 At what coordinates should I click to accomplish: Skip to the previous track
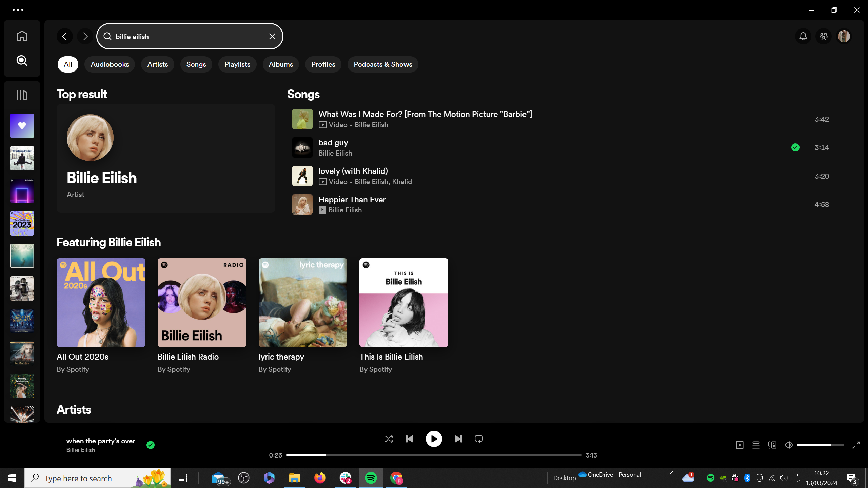(410, 439)
